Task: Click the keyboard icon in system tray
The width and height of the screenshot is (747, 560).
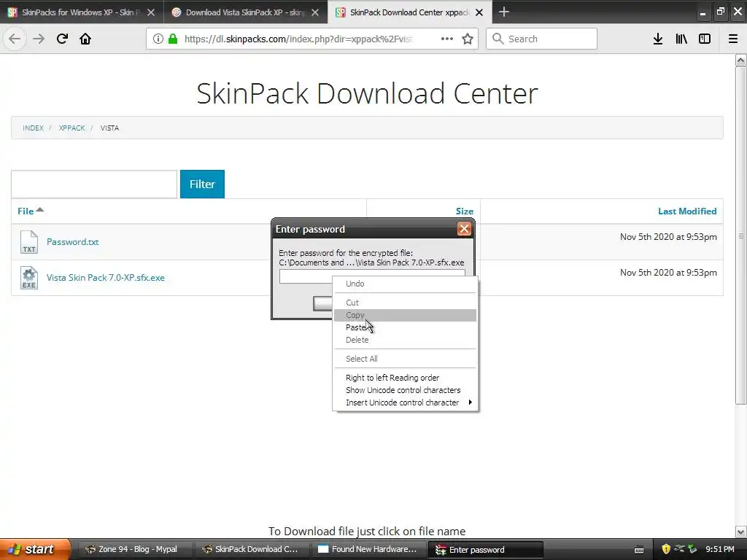Action: [x=639, y=550]
